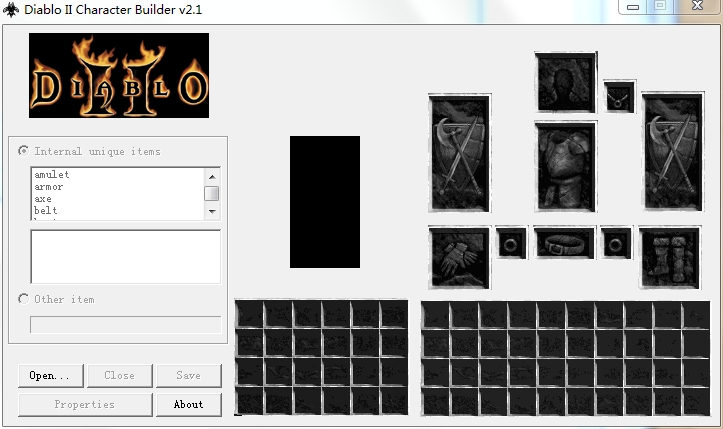723x429 pixels.
Task: Click the black item preview panel
Action: tap(325, 202)
